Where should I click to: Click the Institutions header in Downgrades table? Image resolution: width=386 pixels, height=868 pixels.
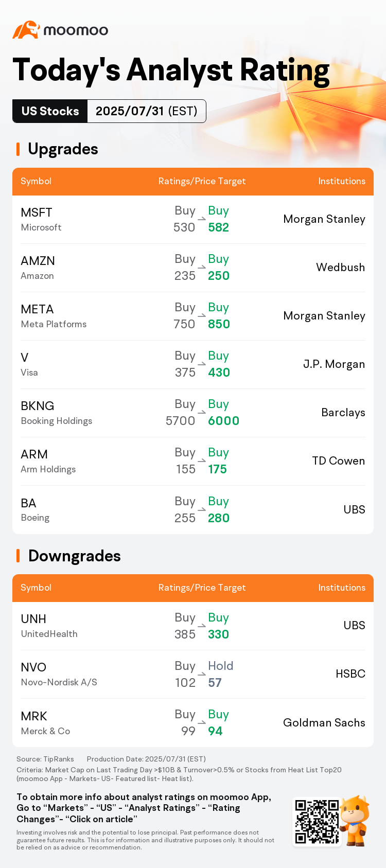342,588
